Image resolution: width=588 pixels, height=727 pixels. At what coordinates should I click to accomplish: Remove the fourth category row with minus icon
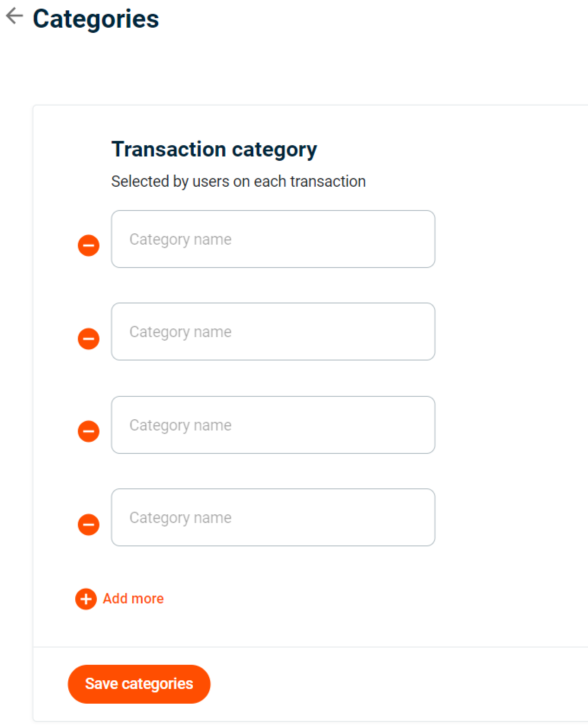pyautogui.click(x=88, y=524)
